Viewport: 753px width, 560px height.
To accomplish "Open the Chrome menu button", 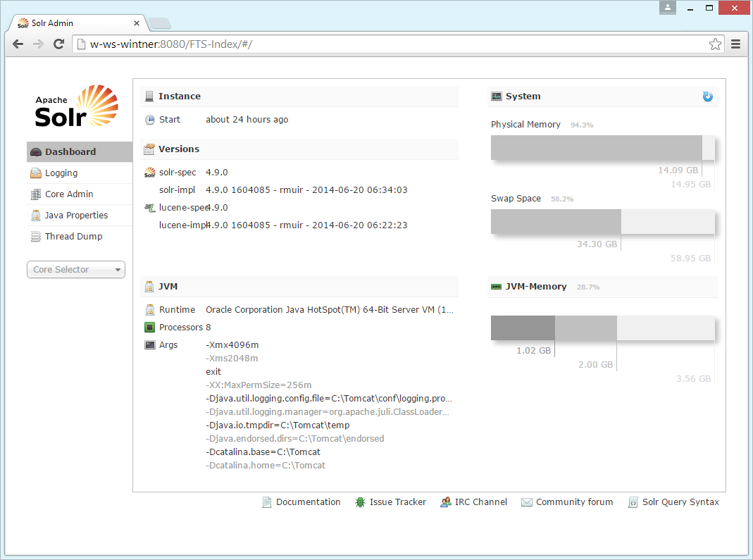I will 735,44.
